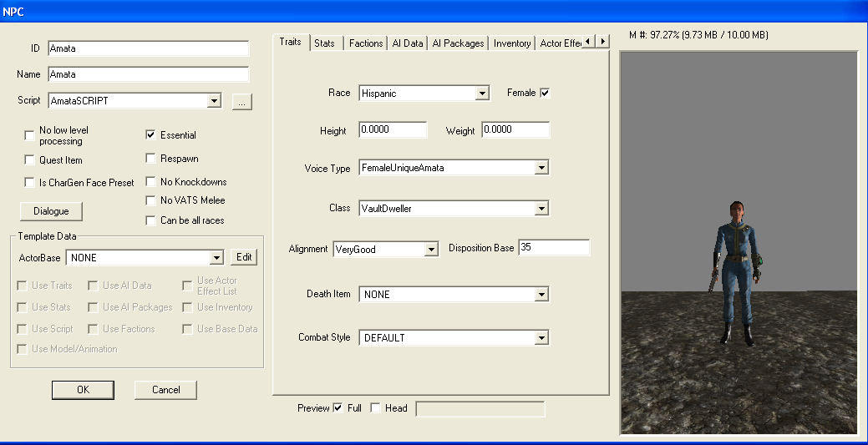Enable the Respawn checkbox
Image resolution: width=868 pixels, height=445 pixels.
(150, 159)
